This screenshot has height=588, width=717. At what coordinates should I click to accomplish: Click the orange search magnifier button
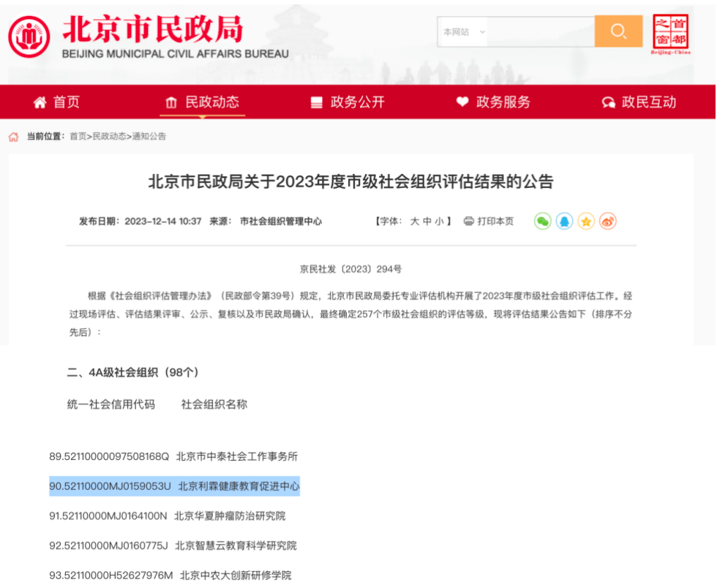click(618, 31)
